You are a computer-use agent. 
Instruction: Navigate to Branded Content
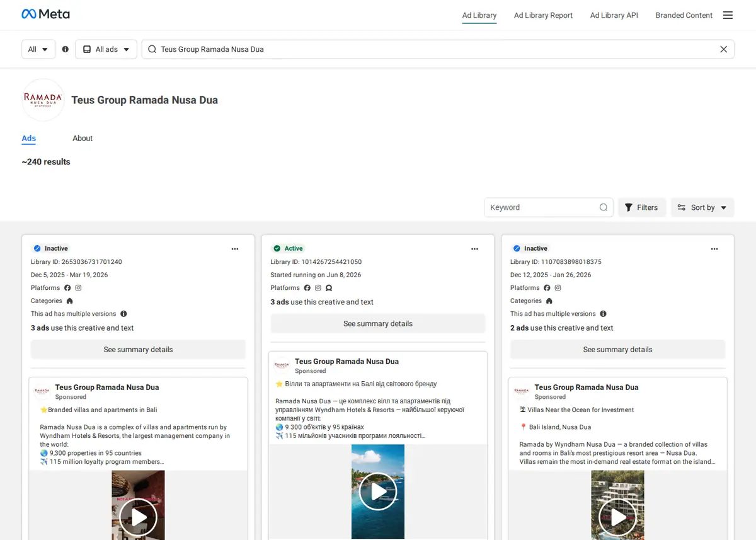point(684,15)
